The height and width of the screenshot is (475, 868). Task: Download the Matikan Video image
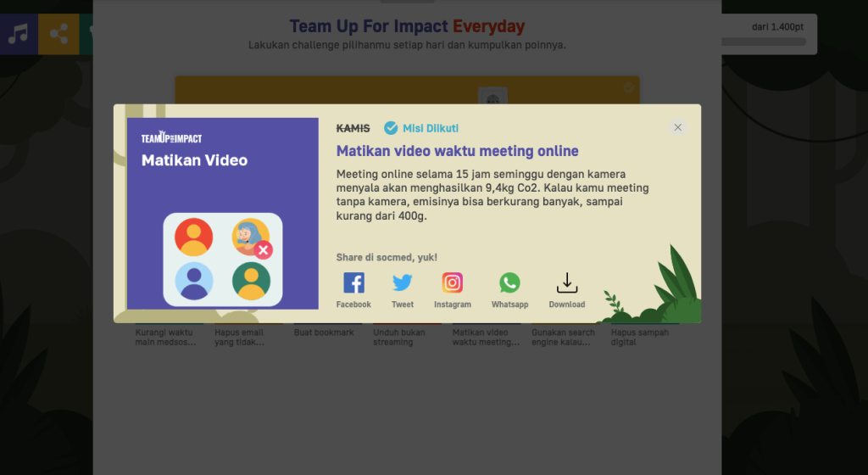[x=566, y=283]
